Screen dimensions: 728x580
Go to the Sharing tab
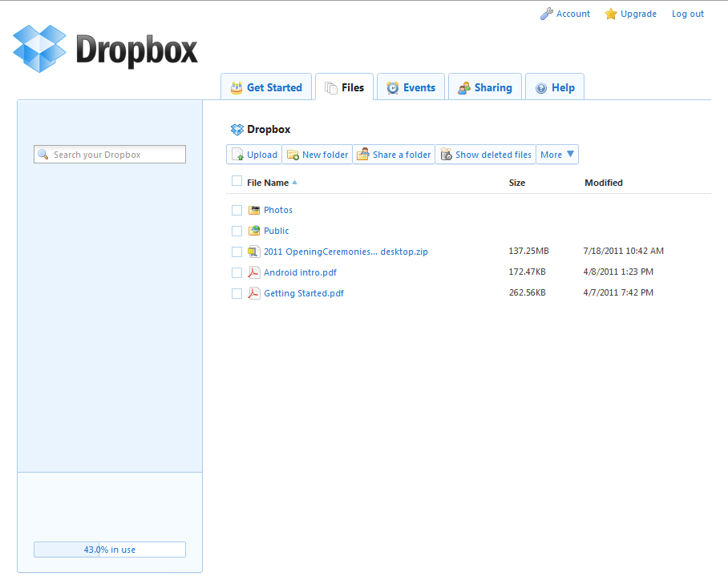click(x=485, y=87)
